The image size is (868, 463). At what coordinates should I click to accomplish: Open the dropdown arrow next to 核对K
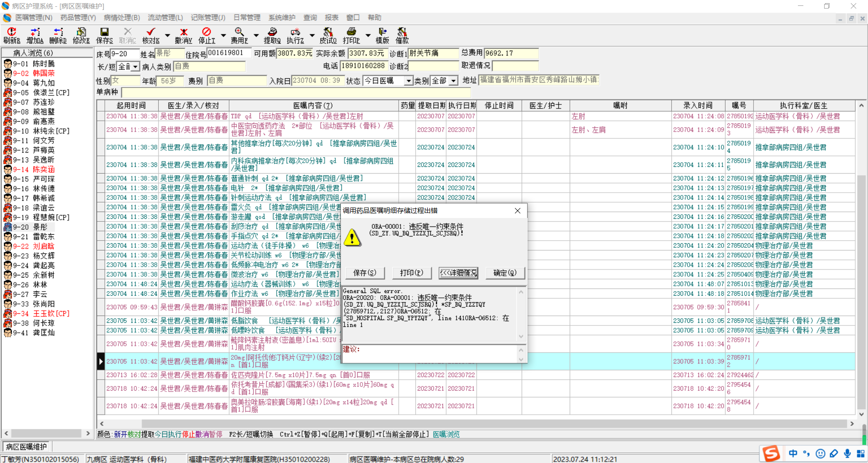point(168,35)
